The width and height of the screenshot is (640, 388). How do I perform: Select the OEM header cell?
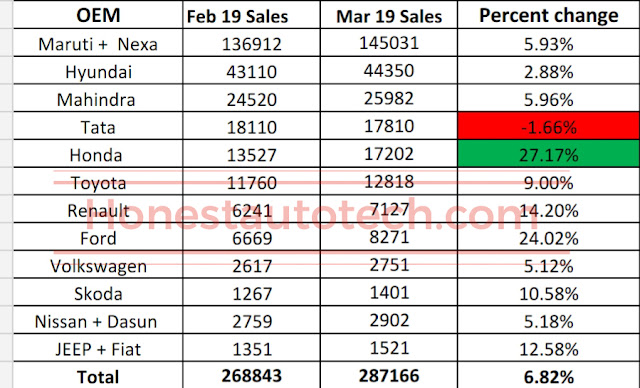click(98, 15)
